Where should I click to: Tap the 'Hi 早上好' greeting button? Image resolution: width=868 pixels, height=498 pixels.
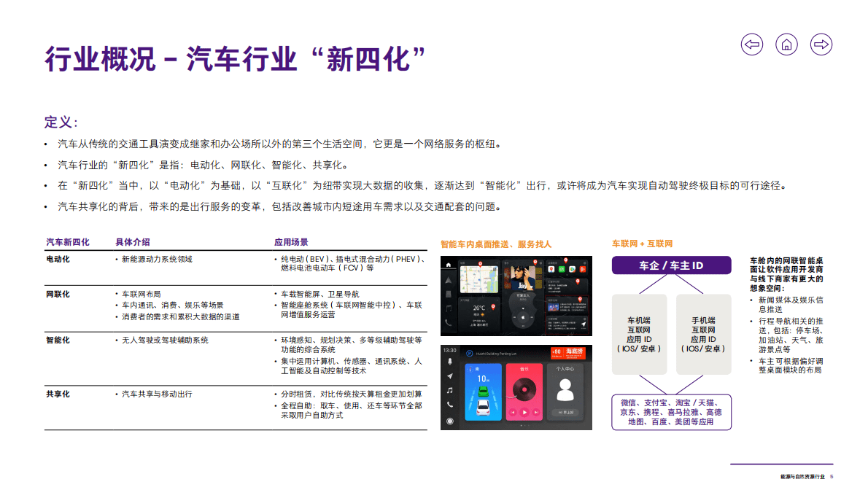tap(567, 413)
